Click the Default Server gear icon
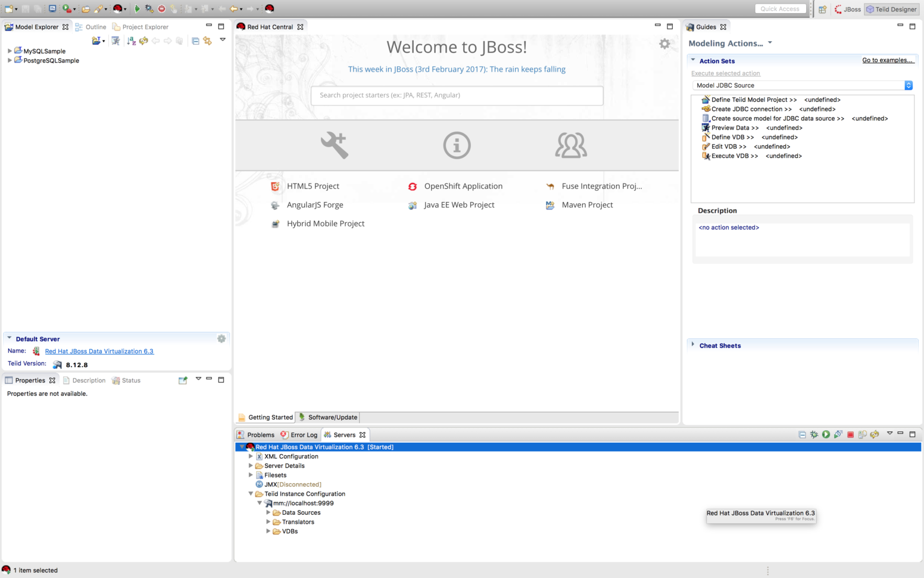Image resolution: width=924 pixels, height=578 pixels. pyautogui.click(x=221, y=338)
